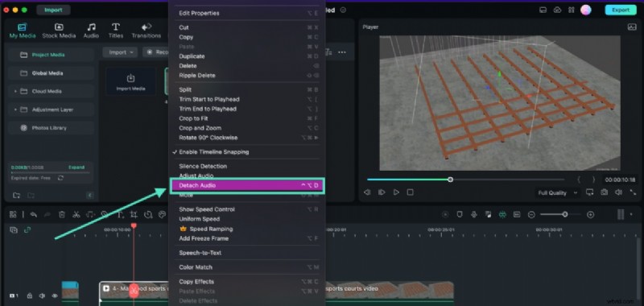The image size is (644, 306).
Task: Choose Copy from context menu
Action: [x=247, y=37]
